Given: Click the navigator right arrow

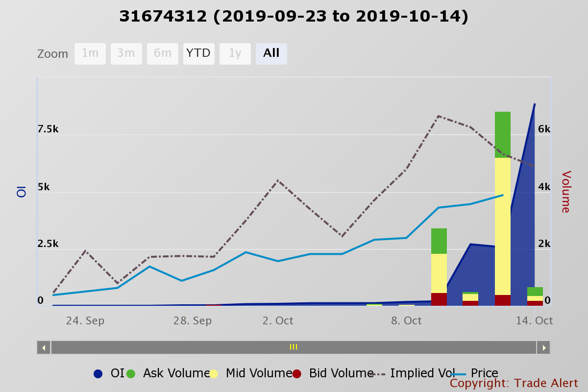Looking at the screenshot, I should point(543,347).
